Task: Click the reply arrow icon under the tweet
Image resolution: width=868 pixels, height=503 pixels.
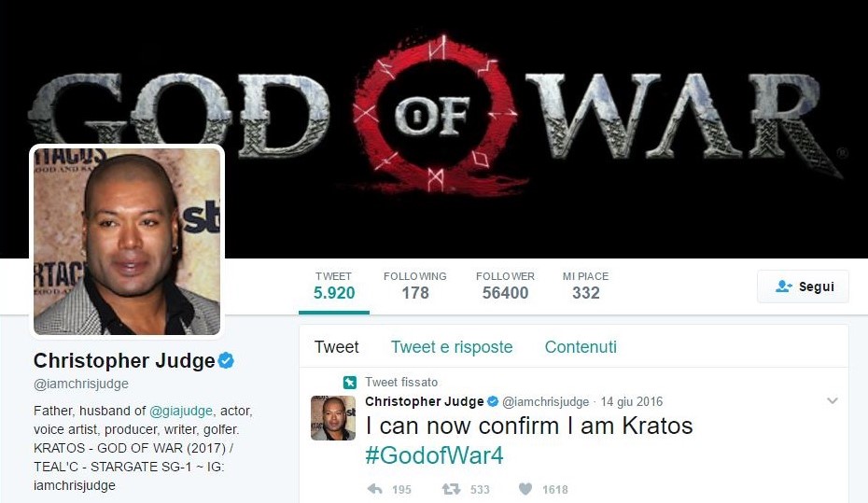Action: [375, 489]
